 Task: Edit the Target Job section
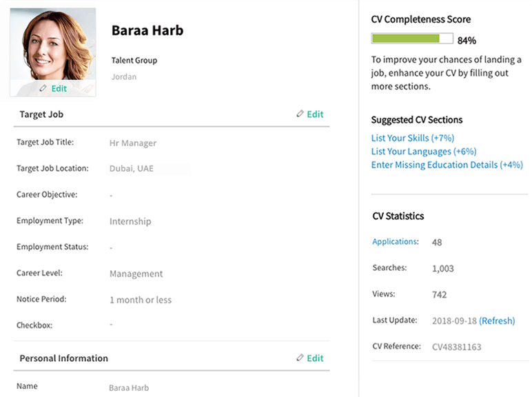click(315, 114)
